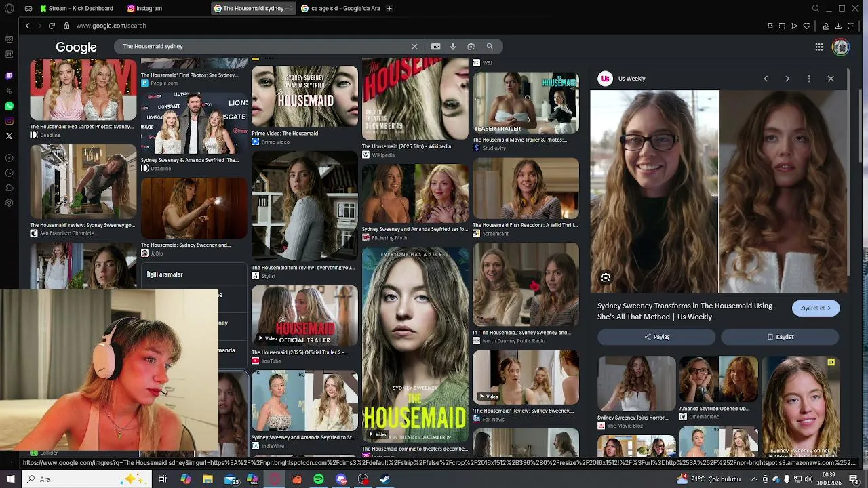868x488 pixels.
Task: Close the Us Weekly image preview
Action: (x=831, y=79)
